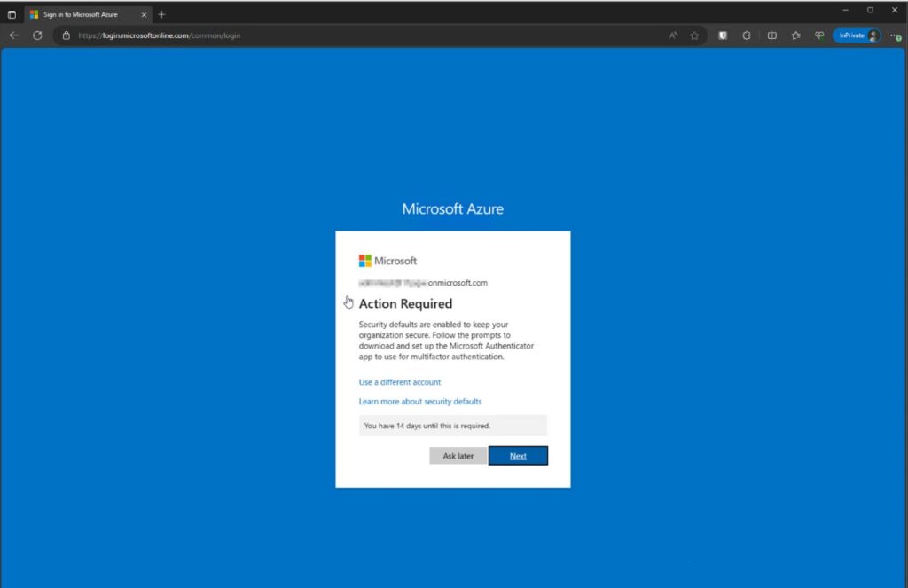
Task: Add this page to favorites with the star
Action: (694, 35)
